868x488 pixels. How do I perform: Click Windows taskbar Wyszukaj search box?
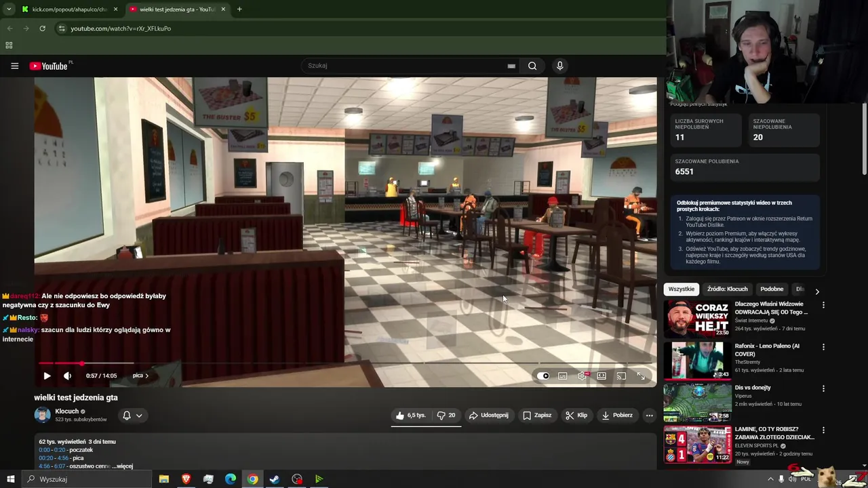pos(88,479)
